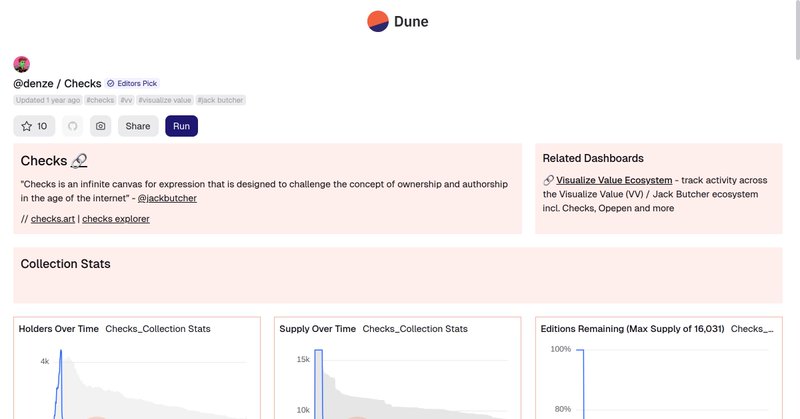Visit the checks.art link

click(53, 219)
